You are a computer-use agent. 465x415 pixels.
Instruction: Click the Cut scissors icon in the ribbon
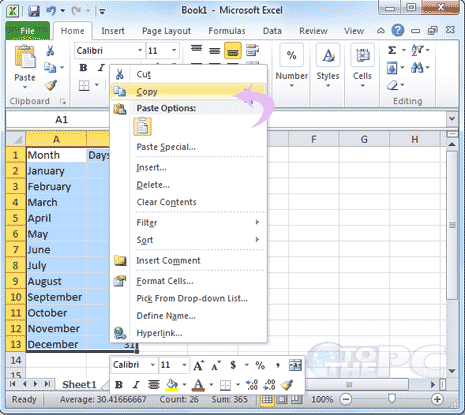click(x=50, y=51)
